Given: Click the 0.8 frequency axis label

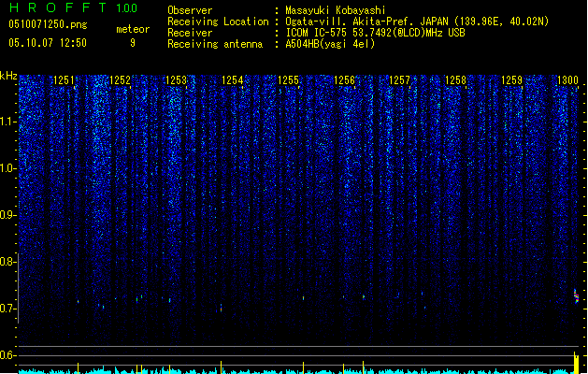Looking at the screenshot, I should [x=7, y=262].
